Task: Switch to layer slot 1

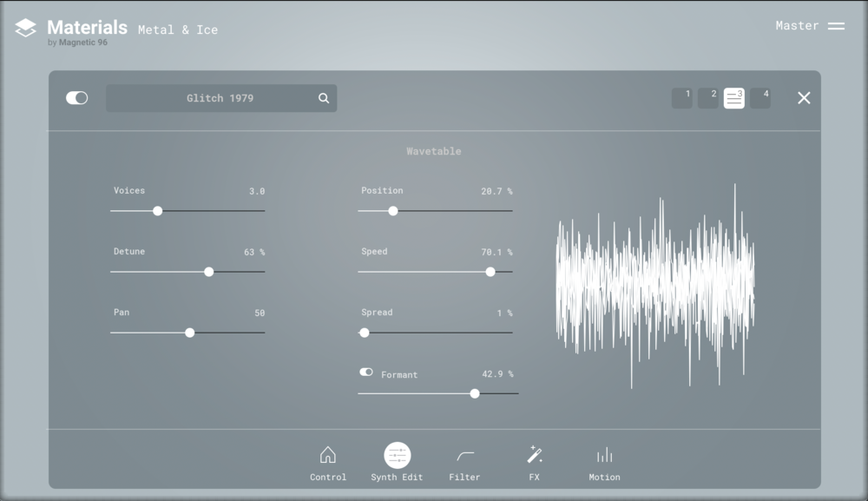Action: coord(682,98)
